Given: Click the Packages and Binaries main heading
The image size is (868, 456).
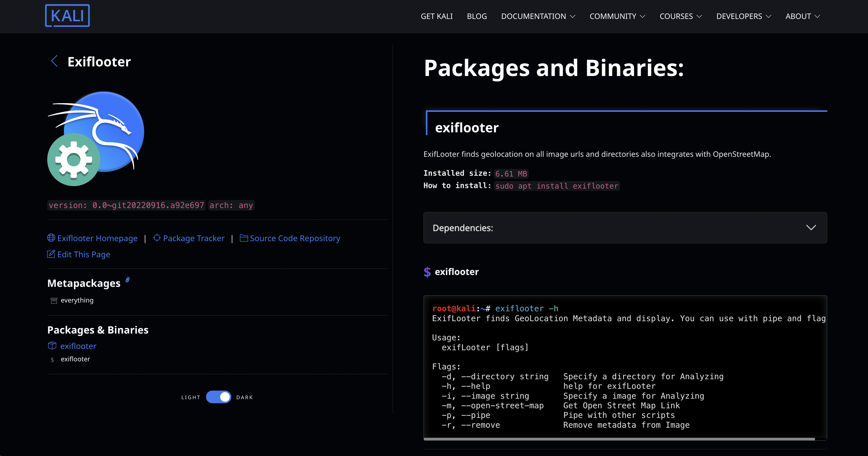Looking at the screenshot, I should [554, 68].
